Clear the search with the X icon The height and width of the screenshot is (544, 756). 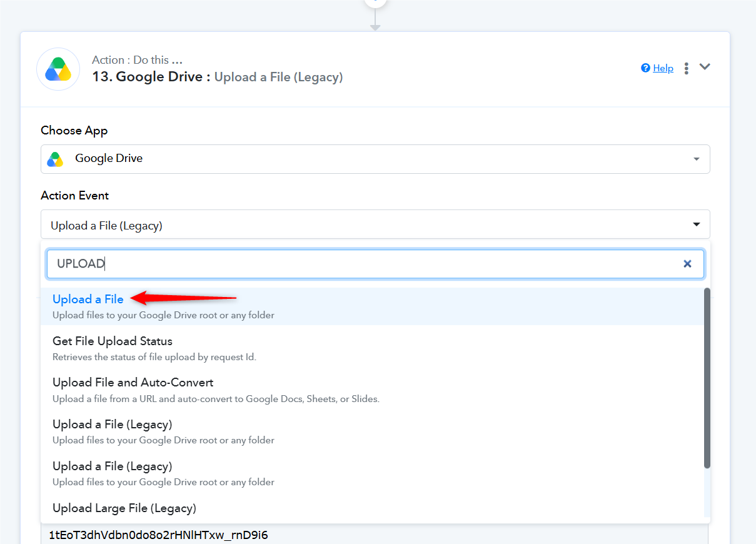tap(687, 264)
